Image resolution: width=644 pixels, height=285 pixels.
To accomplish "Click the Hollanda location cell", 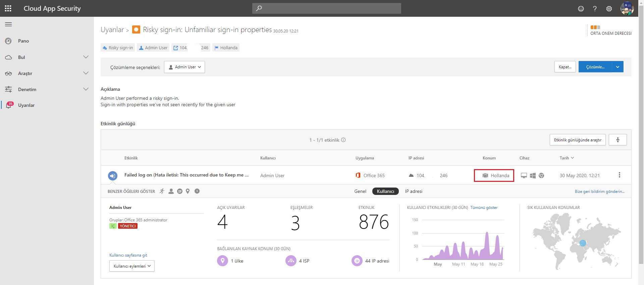I will [494, 175].
